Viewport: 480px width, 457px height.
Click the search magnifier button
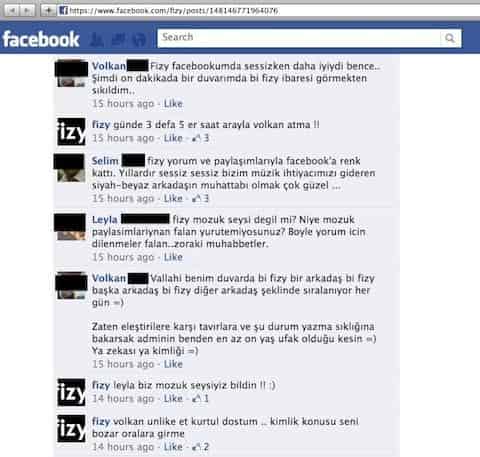coord(450,38)
